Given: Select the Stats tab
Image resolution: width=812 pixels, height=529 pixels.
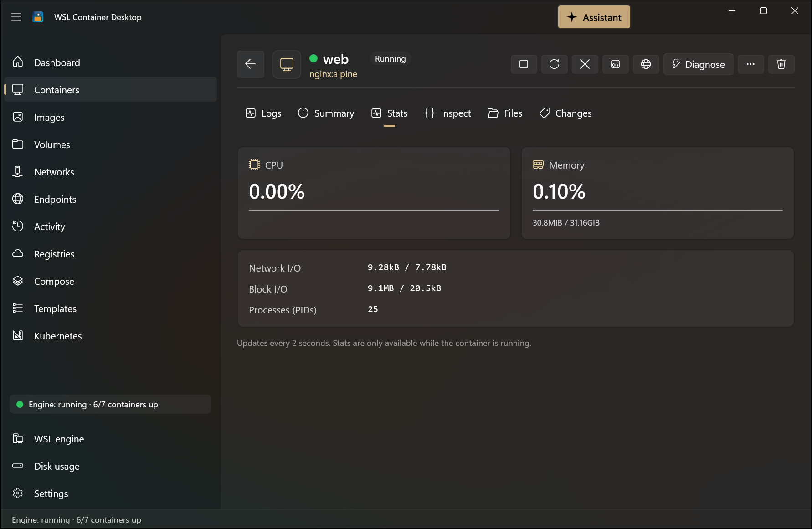Looking at the screenshot, I should [390, 113].
